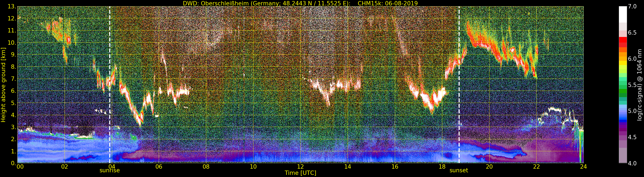Click the colorbar value '5.0'
The image size is (644, 177).
point(632,111)
